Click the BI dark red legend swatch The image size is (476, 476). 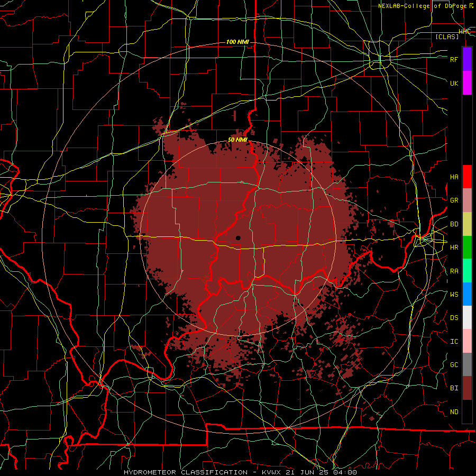tap(467, 388)
